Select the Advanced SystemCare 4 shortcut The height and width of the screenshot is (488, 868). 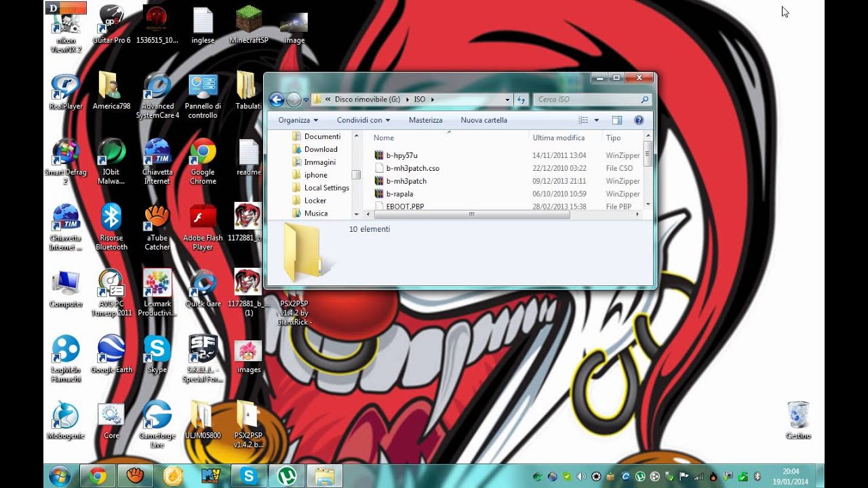coord(157,96)
